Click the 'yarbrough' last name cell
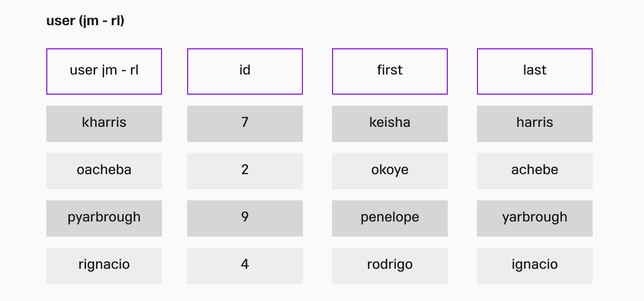This screenshot has width=644, height=301. tap(535, 218)
